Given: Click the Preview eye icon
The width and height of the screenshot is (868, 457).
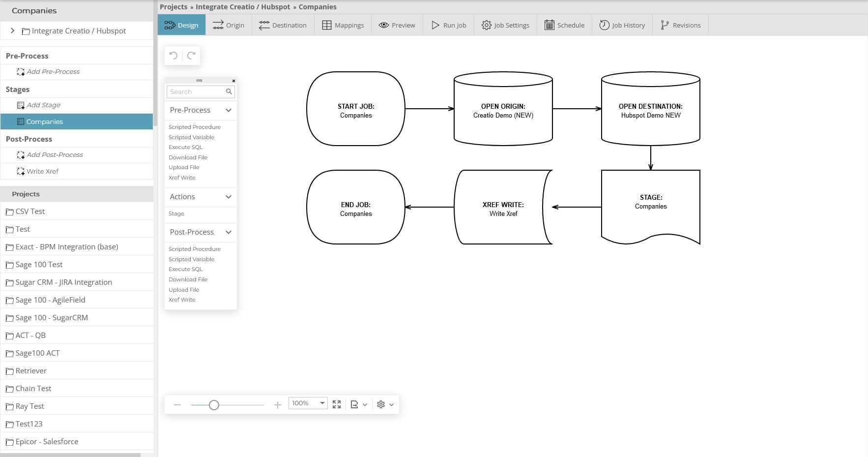Looking at the screenshot, I should point(383,25).
